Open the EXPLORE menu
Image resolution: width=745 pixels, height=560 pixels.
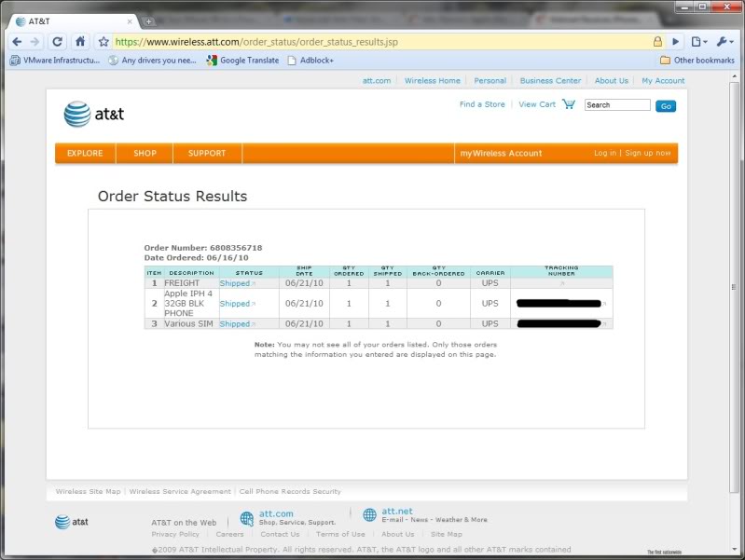[x=85, y=153]
